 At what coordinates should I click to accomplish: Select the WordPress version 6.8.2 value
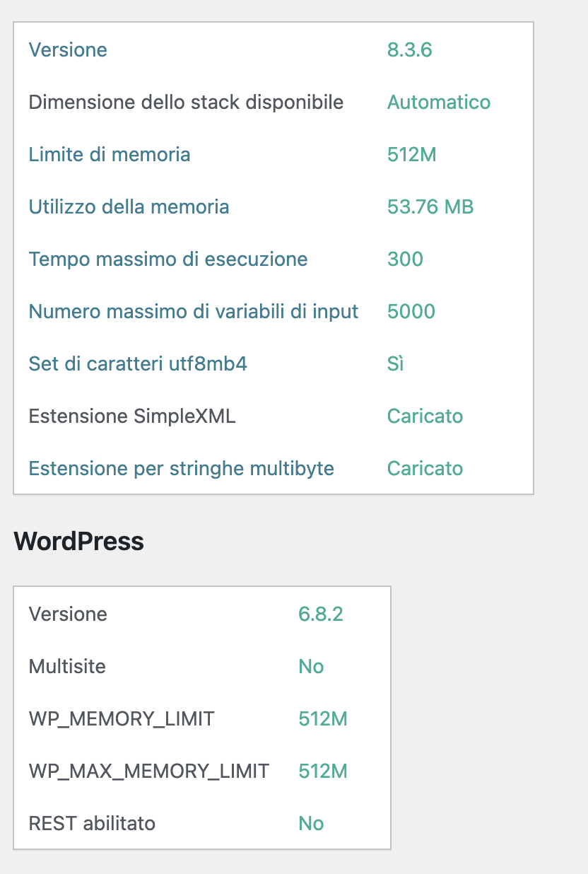coord(321,614)
